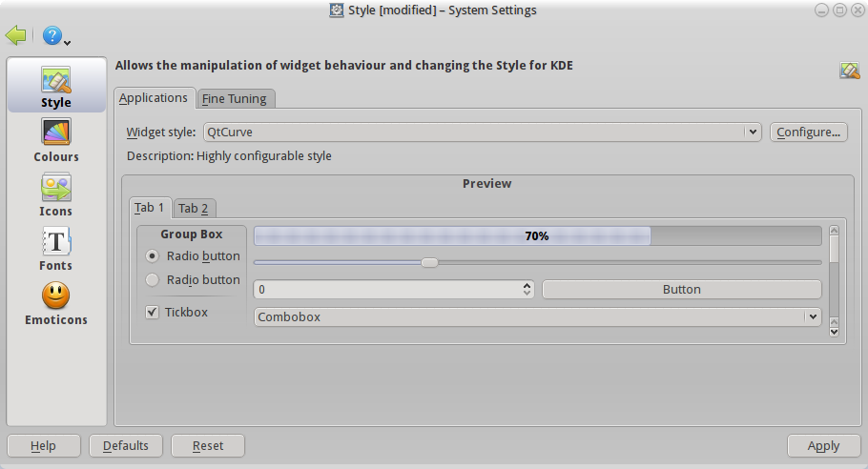Switch to the Fine Tuning tab
This screenshot has width=868, height=469.
pyautogui.click(x=235, y=98)
